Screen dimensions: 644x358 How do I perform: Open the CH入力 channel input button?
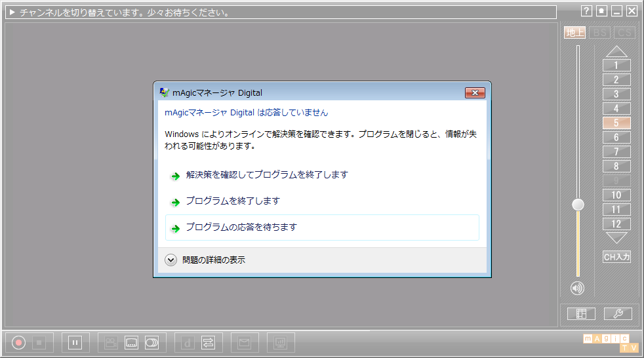(616, 257)
